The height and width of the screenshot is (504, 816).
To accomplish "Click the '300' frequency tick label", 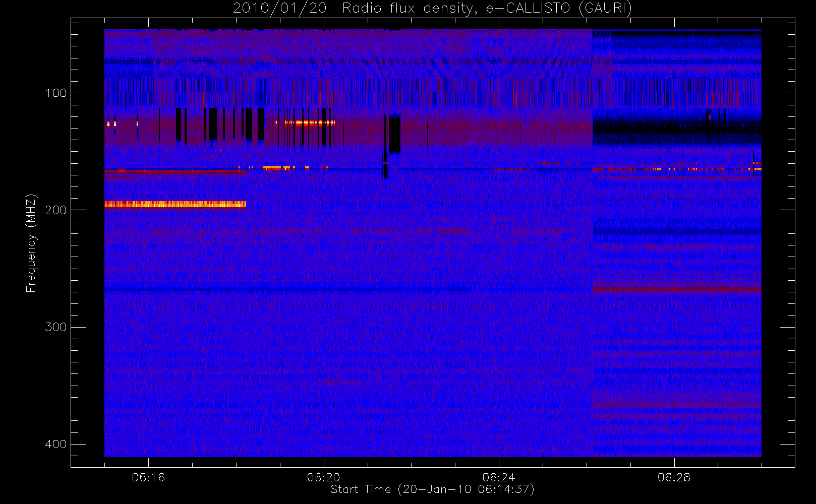I will point(55,327).
